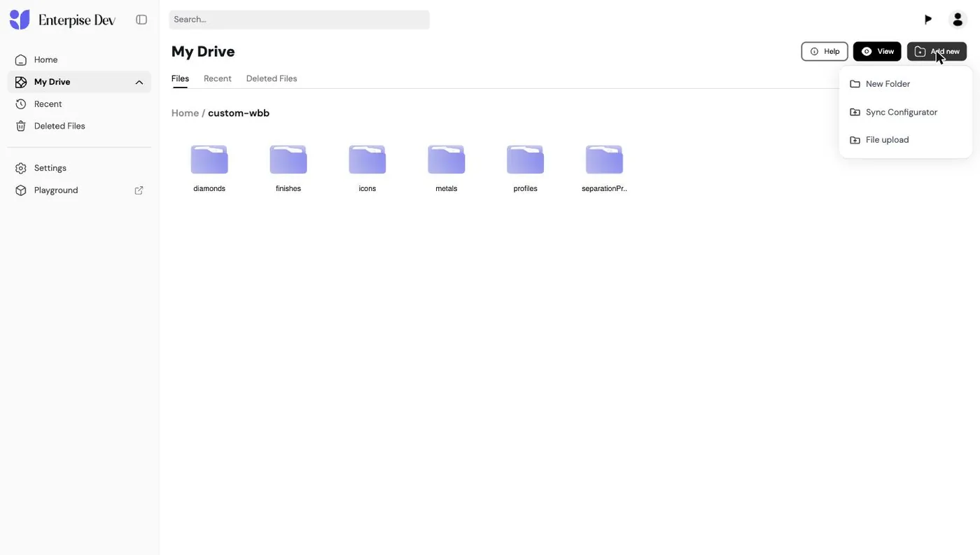
Task: Switch to the Files tab
Action: point(180,78)
